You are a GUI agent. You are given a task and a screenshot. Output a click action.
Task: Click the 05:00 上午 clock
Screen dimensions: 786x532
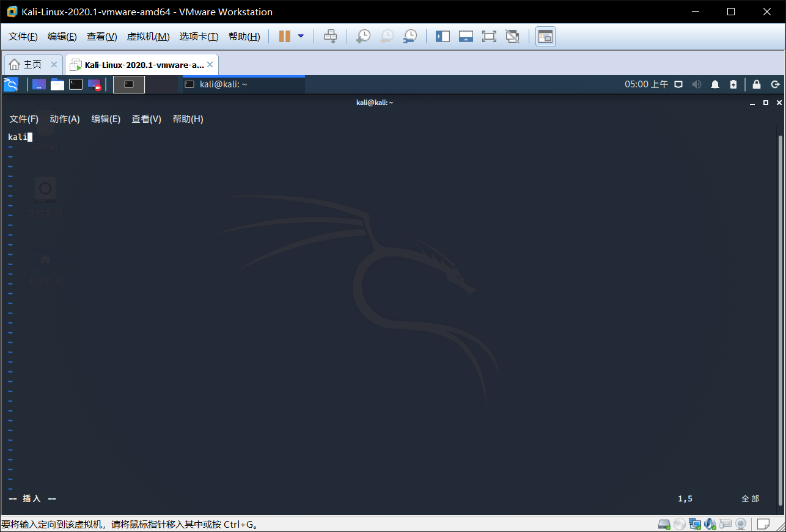(646, 84)
